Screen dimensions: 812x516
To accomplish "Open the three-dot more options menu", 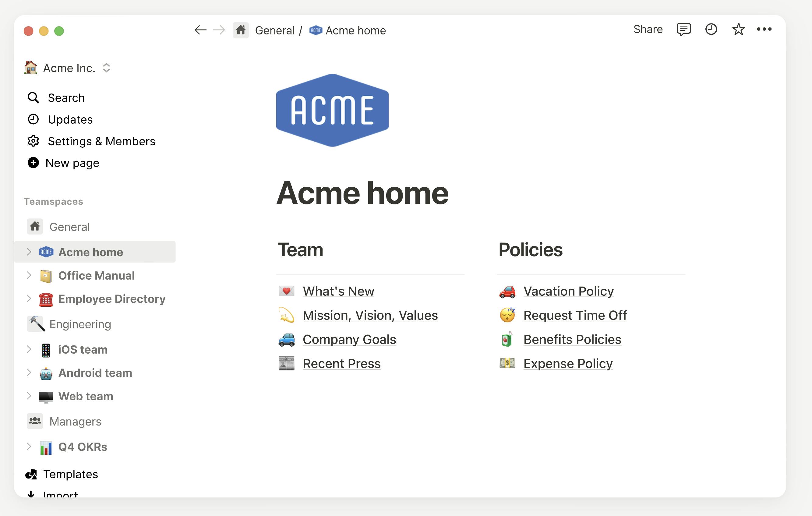I will 764,29.
